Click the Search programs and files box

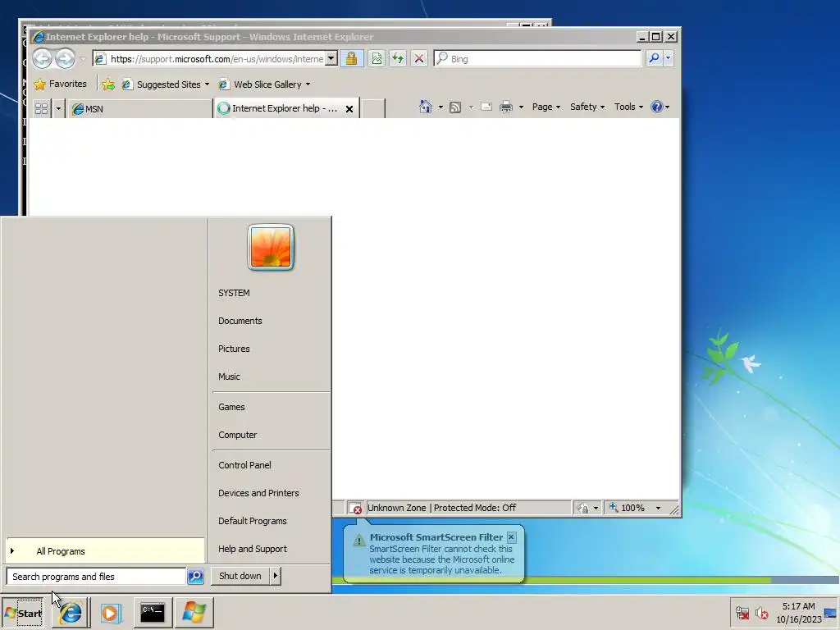[97, 577]
